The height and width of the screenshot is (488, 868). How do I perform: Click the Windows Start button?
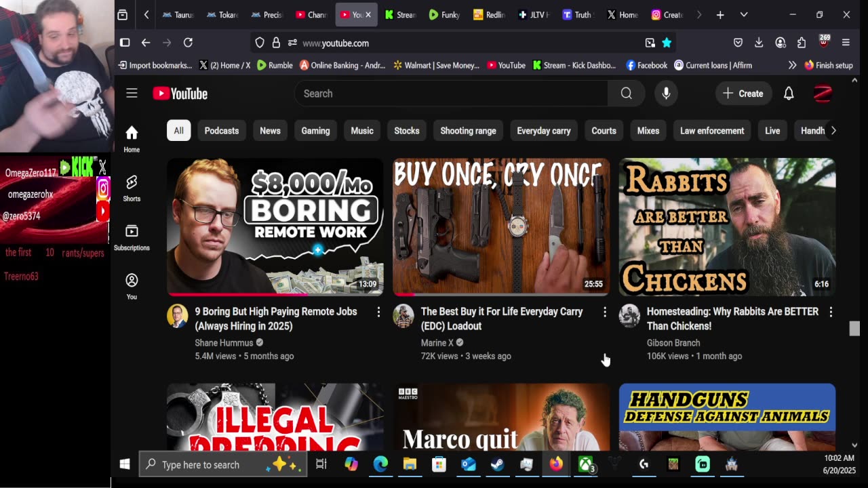[125, 464]
